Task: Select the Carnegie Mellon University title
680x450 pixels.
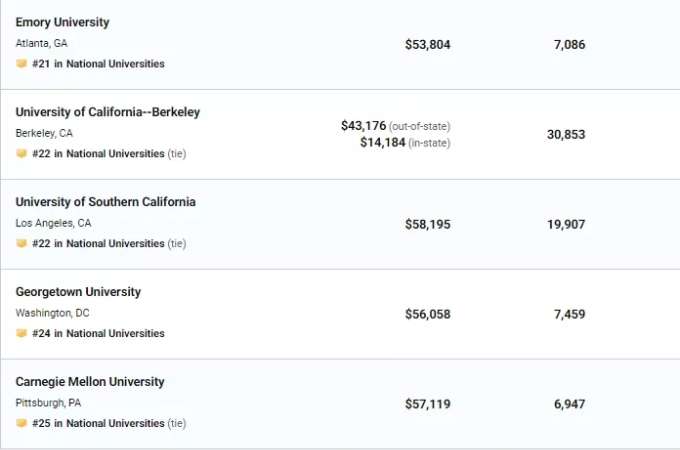Action: coord(90,382)
